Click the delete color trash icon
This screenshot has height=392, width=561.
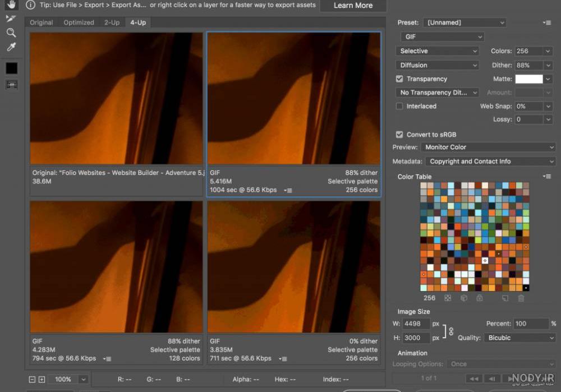tap(521, 298)
